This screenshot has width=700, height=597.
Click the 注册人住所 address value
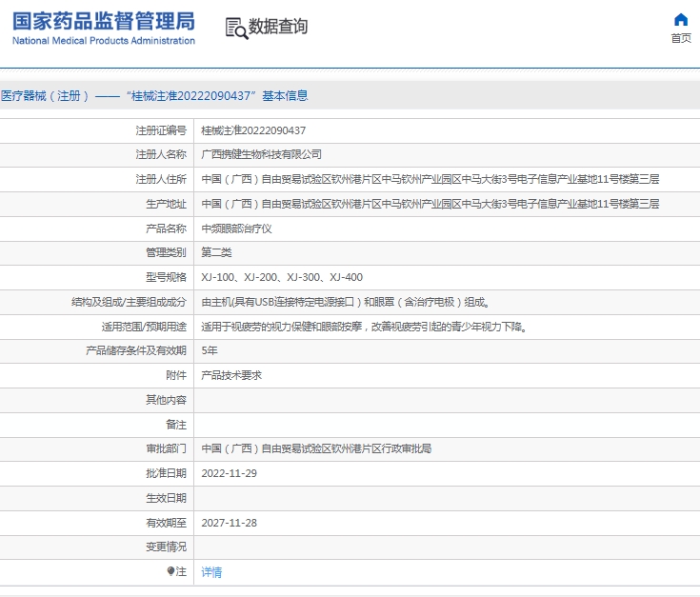tap(430, 179)
